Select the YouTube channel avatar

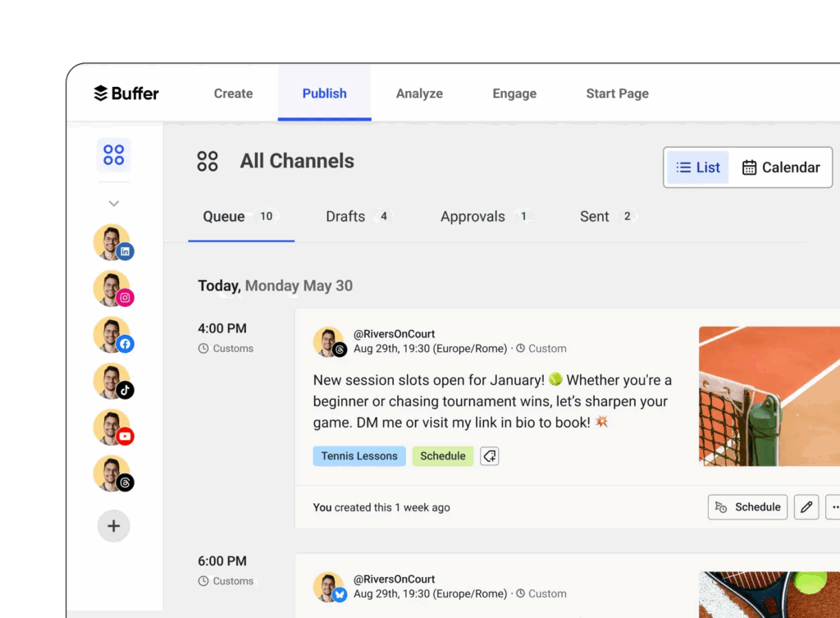(113, 428)
